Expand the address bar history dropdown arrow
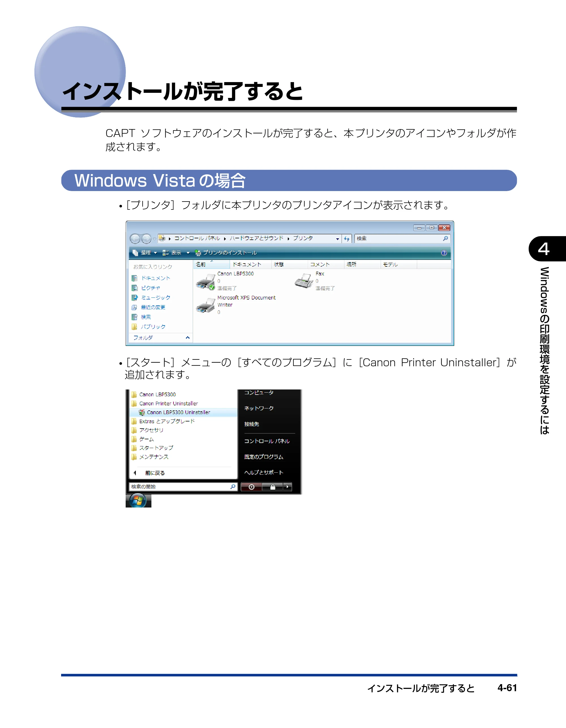Image resolution: width=566 pixels, height=728 pixels. [x=337, y=239]
